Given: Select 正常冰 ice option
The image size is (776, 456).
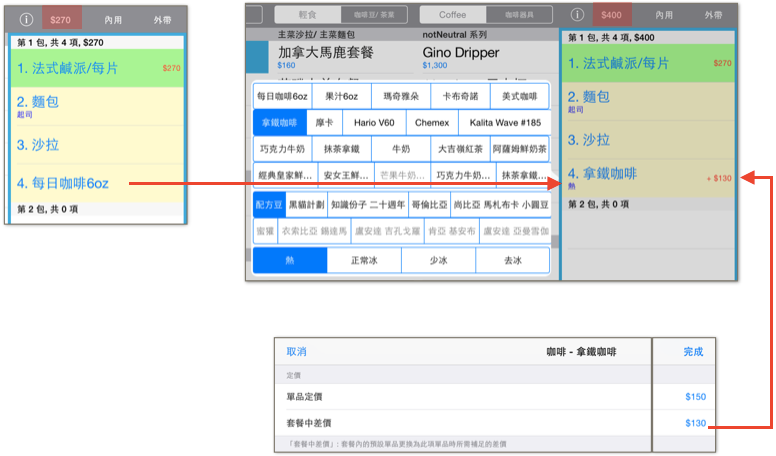Looking at the screenshot, I should pyautogui.click(x=364, y=260).
